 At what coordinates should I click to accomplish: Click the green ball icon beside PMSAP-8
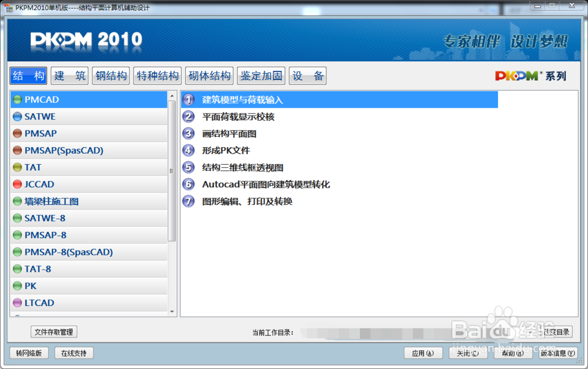[17, 235]
